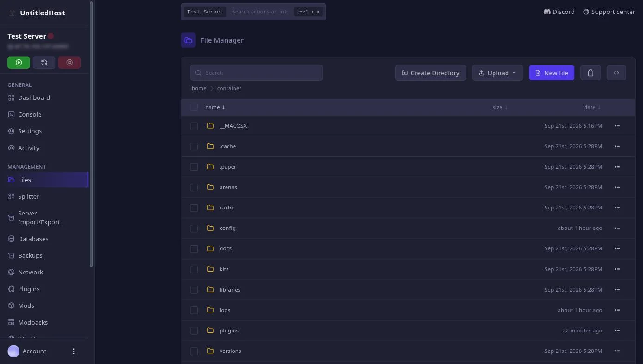Open the Upload dropdown
Screen dimensions: 643x364
[497, 73]
